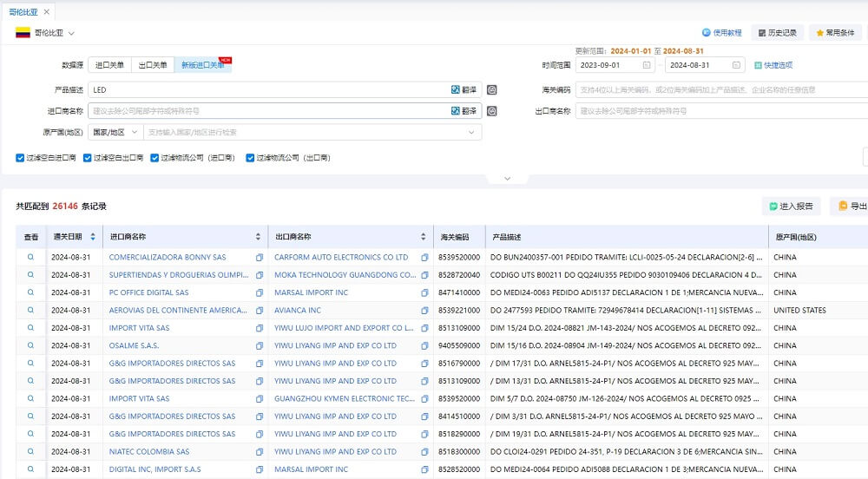Copy importer name COMERCIALIZADORA BONNY SAS
868x479 pixels.
point(259,257)
